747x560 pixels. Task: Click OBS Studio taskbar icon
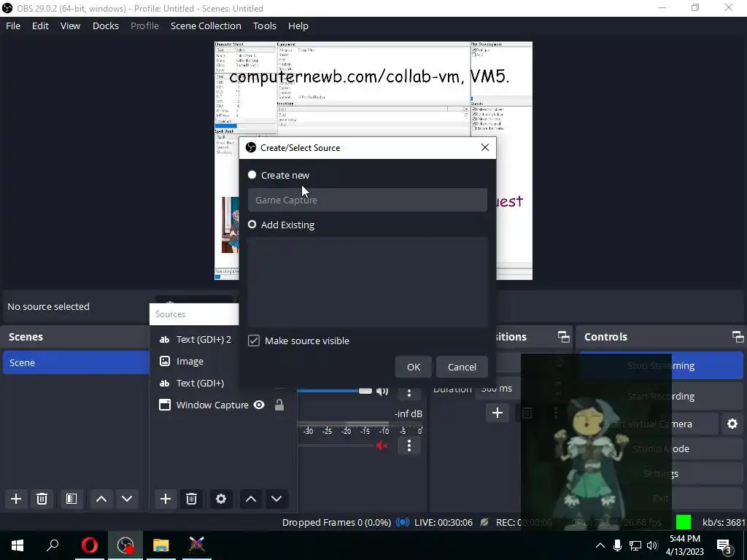125,545
